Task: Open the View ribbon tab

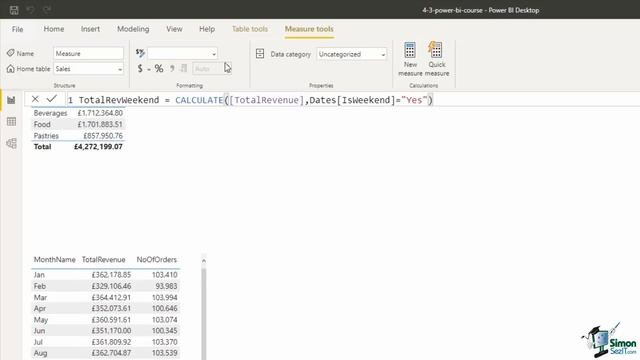Action: (x=174, y=29)
